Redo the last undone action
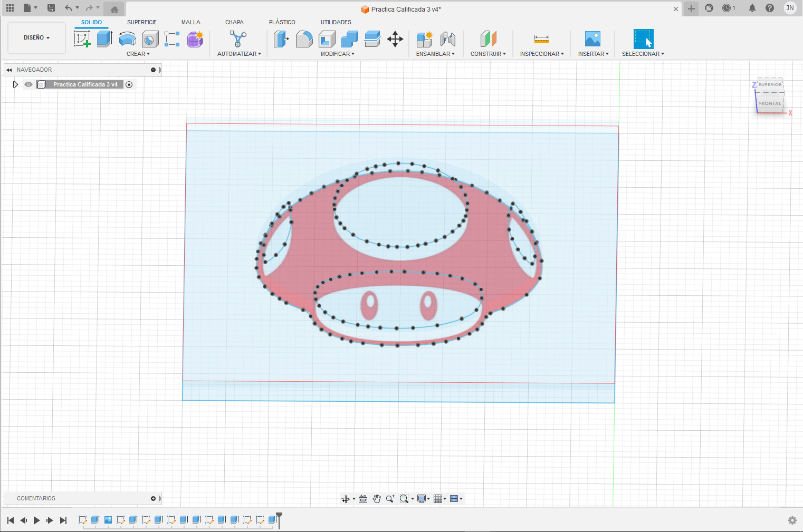Screen dimensions: 803x532 click(x=89, y=8)
